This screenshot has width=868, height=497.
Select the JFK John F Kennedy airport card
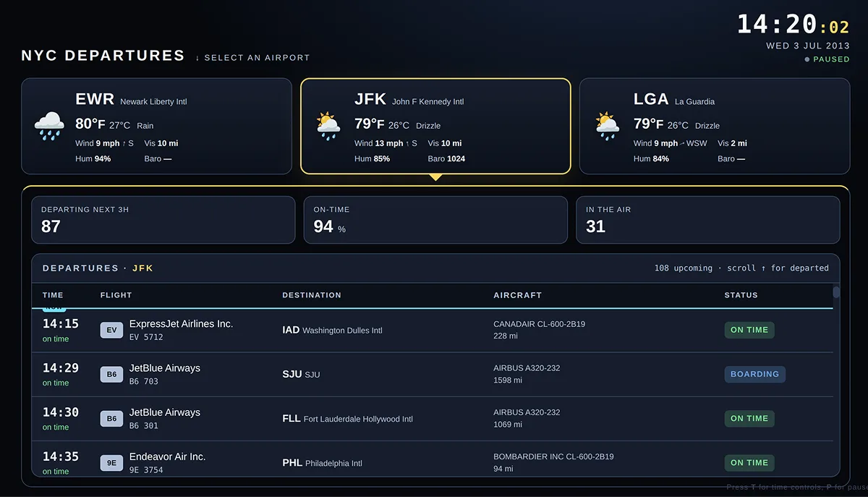tap(435, 126)
